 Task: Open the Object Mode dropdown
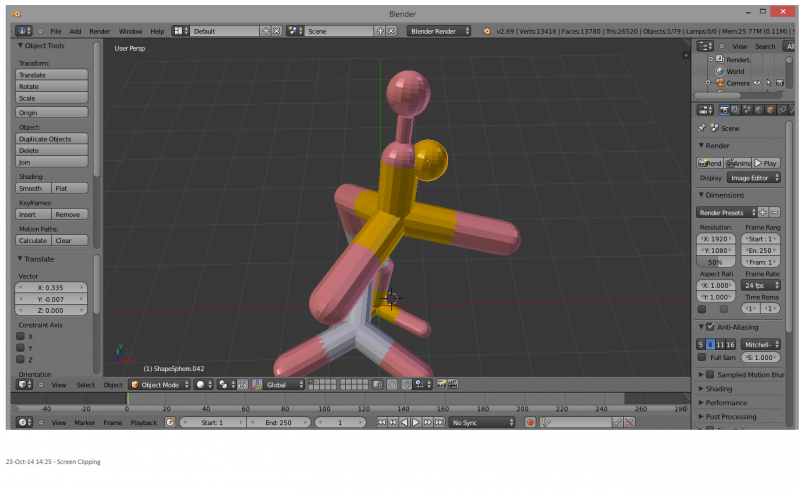tap(159, 384)
